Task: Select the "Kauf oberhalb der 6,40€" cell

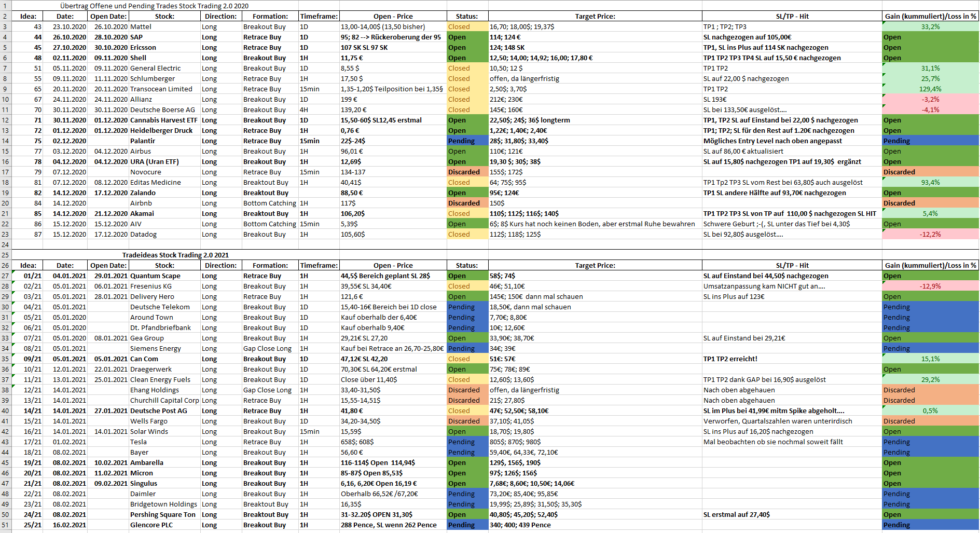Action: (x=393, y=317)
